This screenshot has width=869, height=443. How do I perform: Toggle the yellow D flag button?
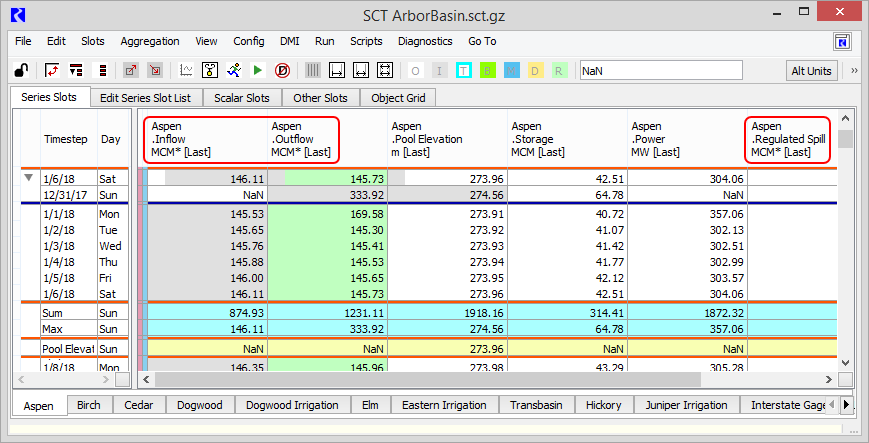point(535,71)
